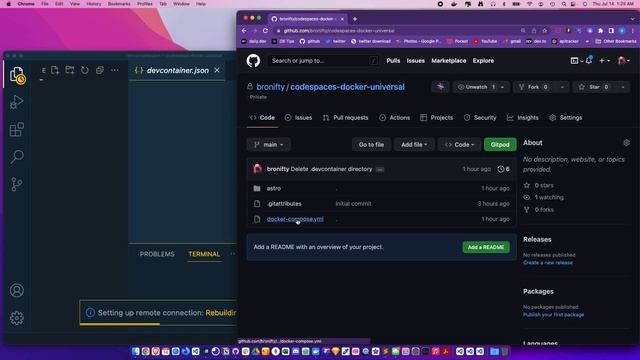Open the Actions tab
640x360 pixels.
click(x=394, y=118)
